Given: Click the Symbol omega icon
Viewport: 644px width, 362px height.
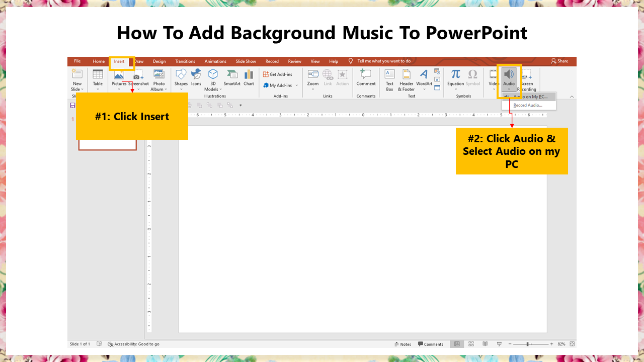Looking at the screenshot, I should (472, 74).
